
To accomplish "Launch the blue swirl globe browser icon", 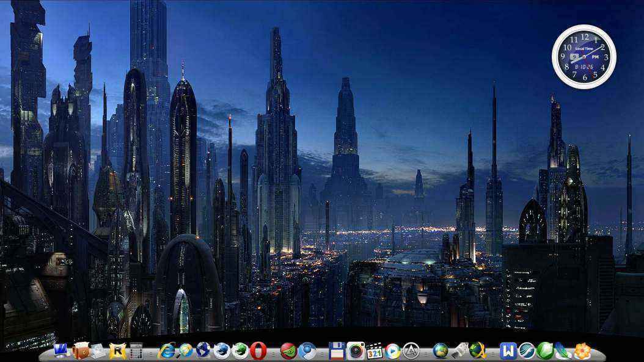I will pyautogui.click(x=222, y=351).
